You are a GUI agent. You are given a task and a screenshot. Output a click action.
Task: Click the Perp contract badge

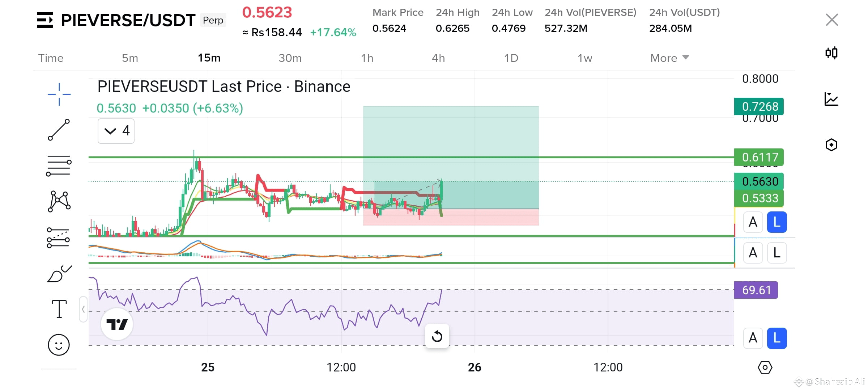click(213, 20)
